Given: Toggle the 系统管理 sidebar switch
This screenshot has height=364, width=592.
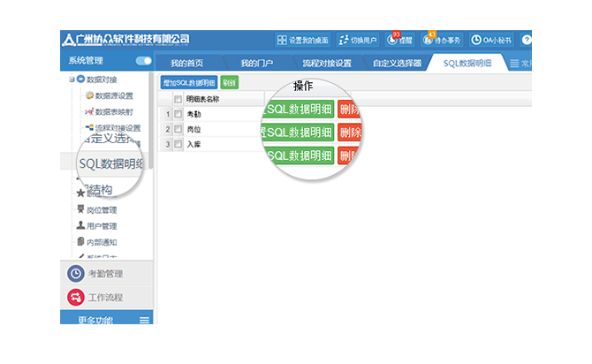Looking at the screenshot, I should (143, 61).
